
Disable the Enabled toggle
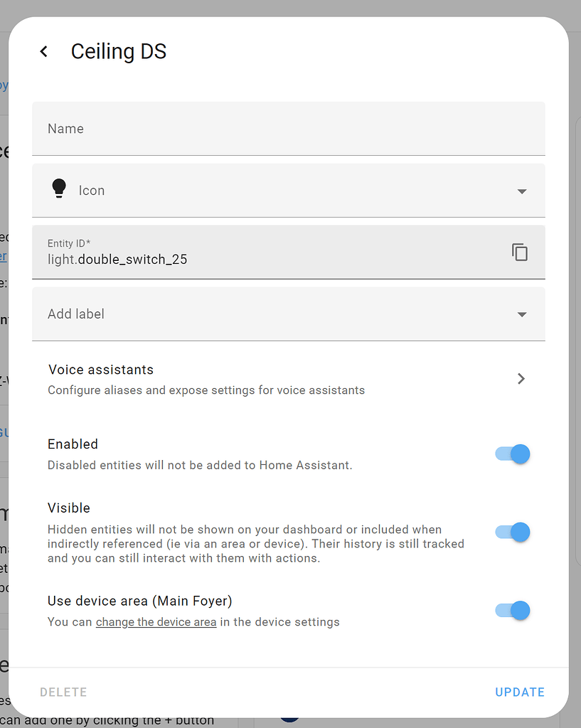coord(511,454)
